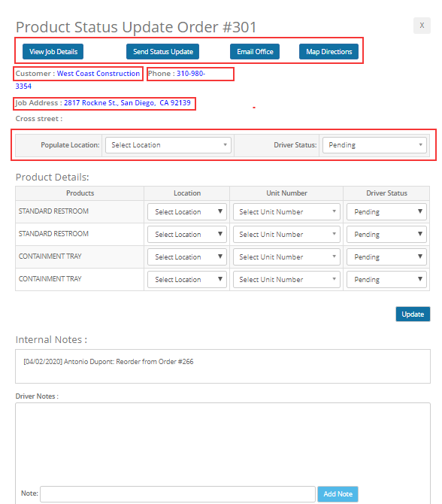Click inside the Internal Notes box
The height and width of the screenshot is (504, 442).
coord(223,366)
